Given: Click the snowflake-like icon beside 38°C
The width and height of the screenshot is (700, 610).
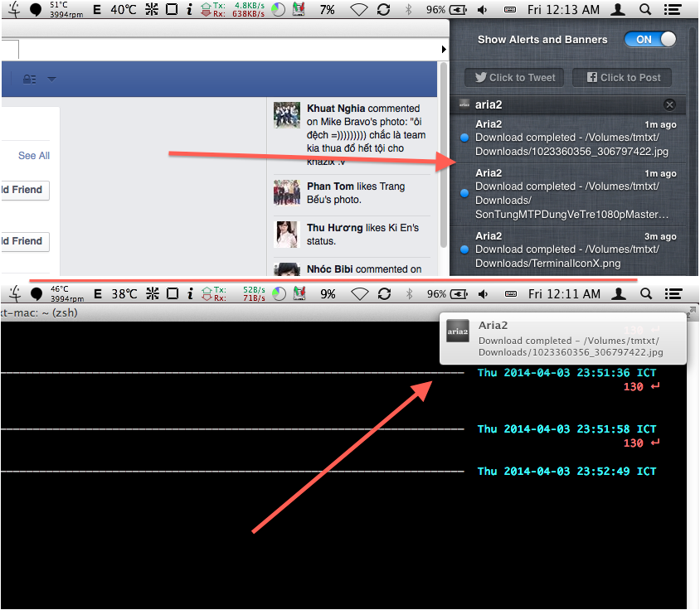Looking at the screenshot, I should pyautogui.click(x=153, y=293).
